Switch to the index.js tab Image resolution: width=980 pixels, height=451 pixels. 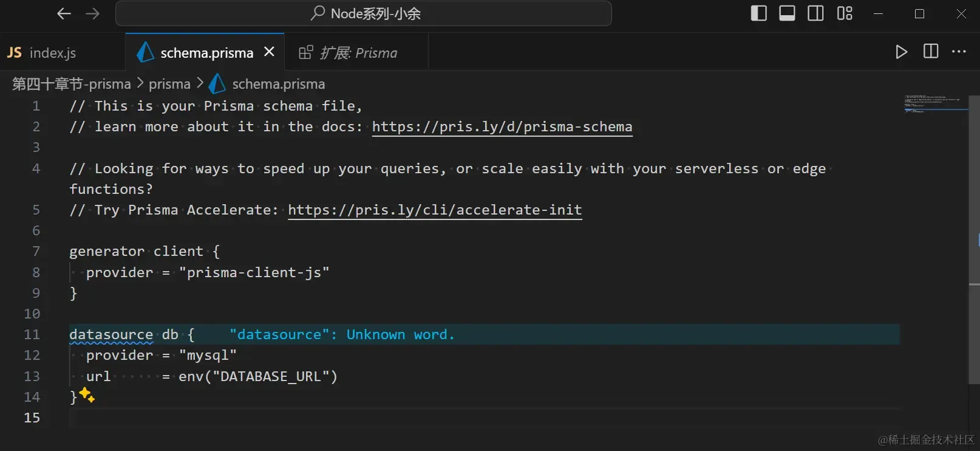[53, 53]
